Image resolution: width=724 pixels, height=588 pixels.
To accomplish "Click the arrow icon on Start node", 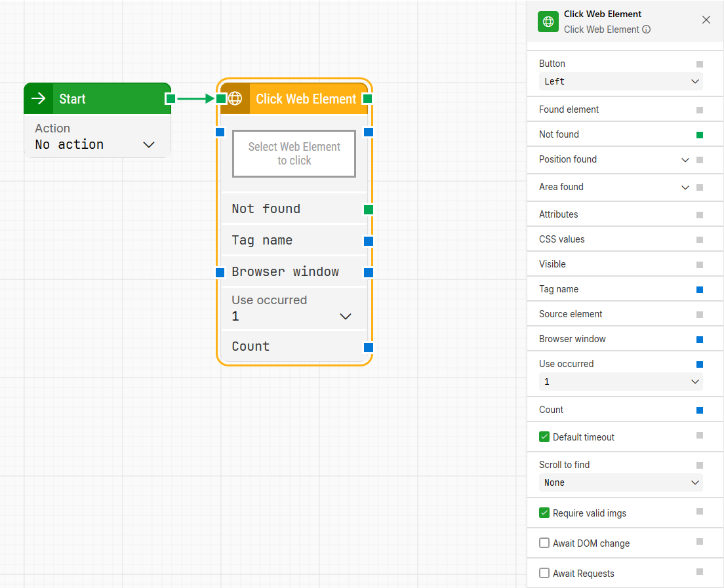I will (39, 99).
